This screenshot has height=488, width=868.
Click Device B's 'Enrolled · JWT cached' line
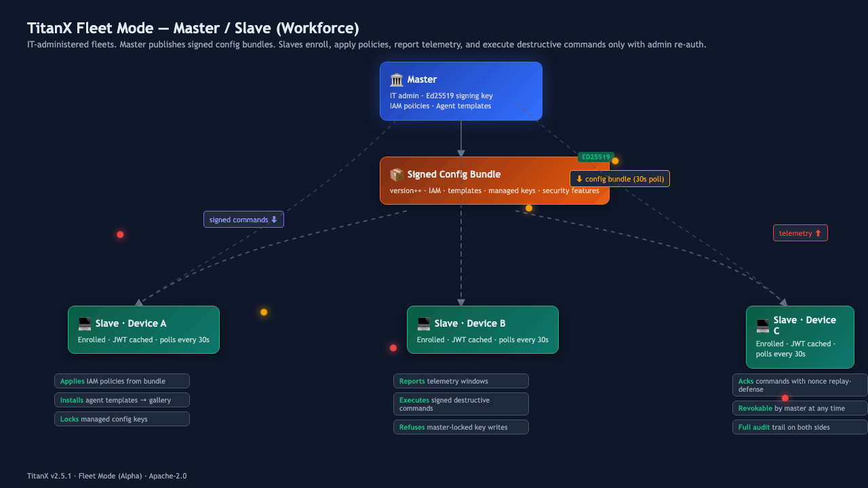coord(483,340)
